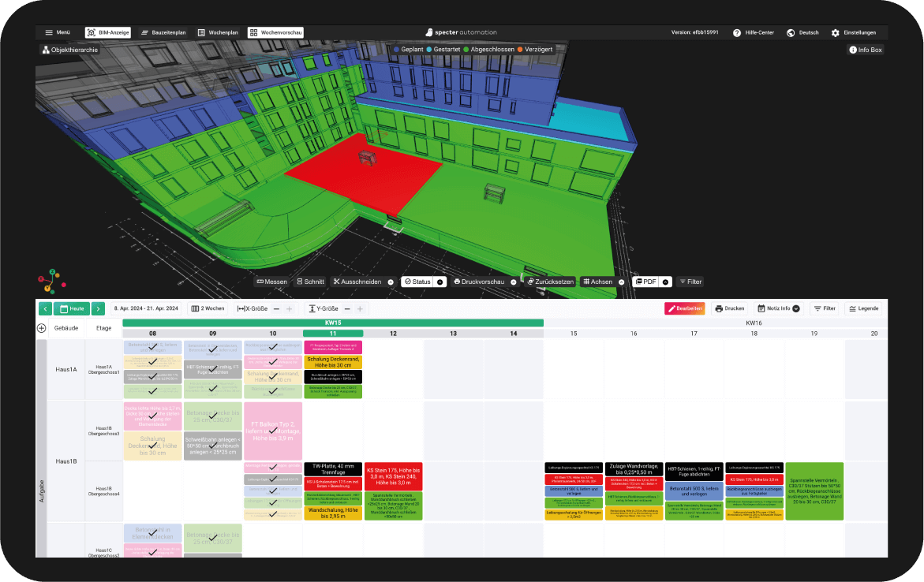The height and width of the screenshot is (582, 924).
Task: Click the Bearbeiten button
Action: [x=686, y=308]
